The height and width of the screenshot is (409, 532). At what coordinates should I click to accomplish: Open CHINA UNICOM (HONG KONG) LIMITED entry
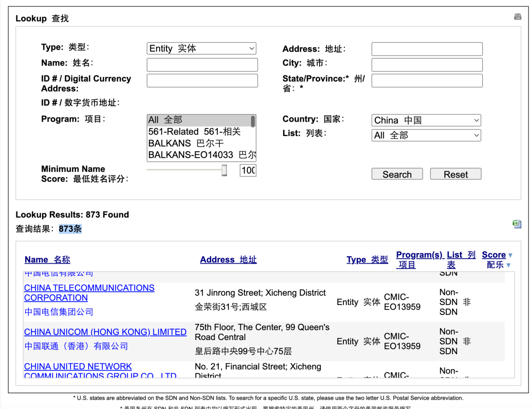click(x=105, y=332)
